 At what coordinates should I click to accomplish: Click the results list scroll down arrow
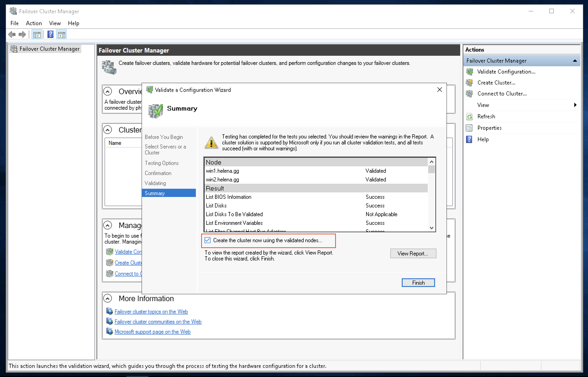pyautogui.click(x=431, y=228)
